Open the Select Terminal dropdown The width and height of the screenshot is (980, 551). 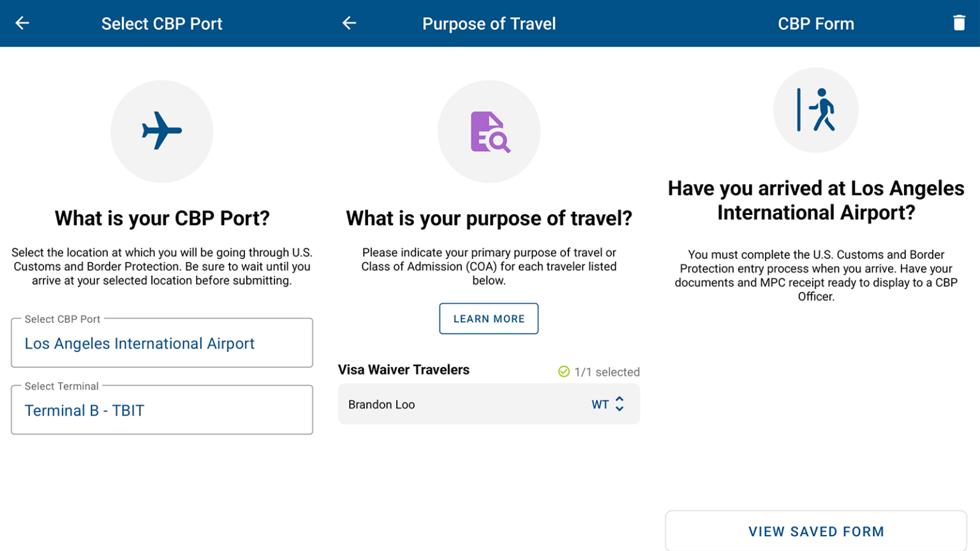[x=161, y=409]
